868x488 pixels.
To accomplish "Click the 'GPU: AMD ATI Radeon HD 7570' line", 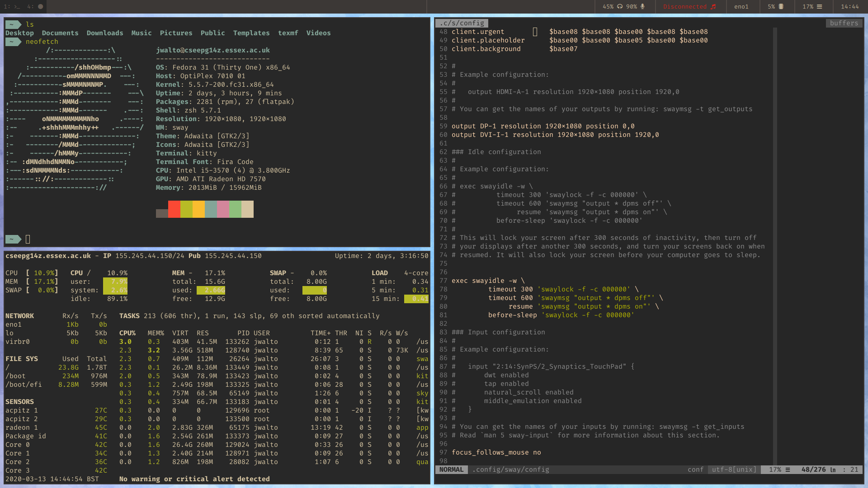I will tap(211, 179).
